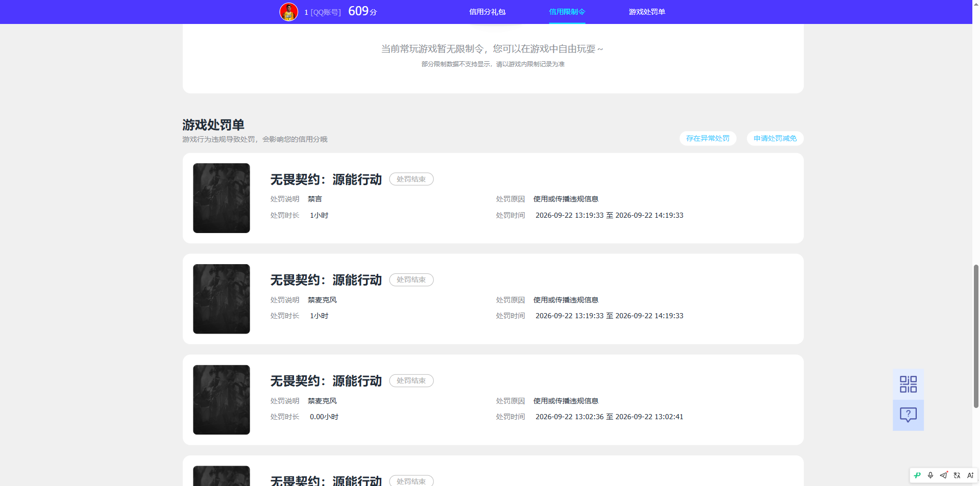This screenshot has width=980, height=486.
Task: Click the translate icon in floating toolbar
Action: [957, 475]
